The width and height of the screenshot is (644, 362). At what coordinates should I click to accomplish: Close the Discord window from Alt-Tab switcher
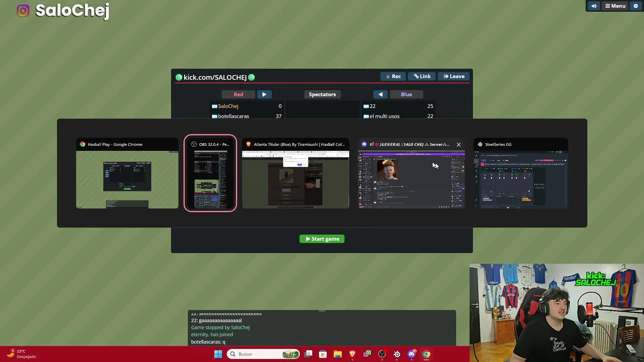pos(458,144)
